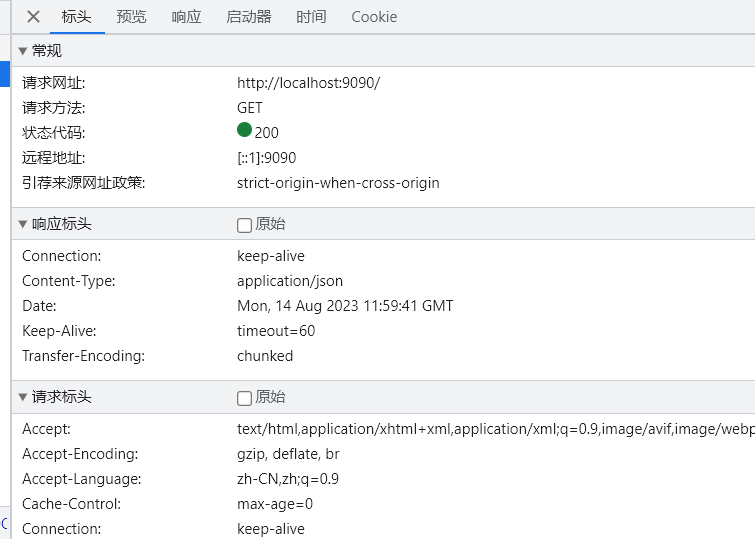Select the remote address [::1]:9090
This screenshot has width=755, height=539.
point(267,158)
